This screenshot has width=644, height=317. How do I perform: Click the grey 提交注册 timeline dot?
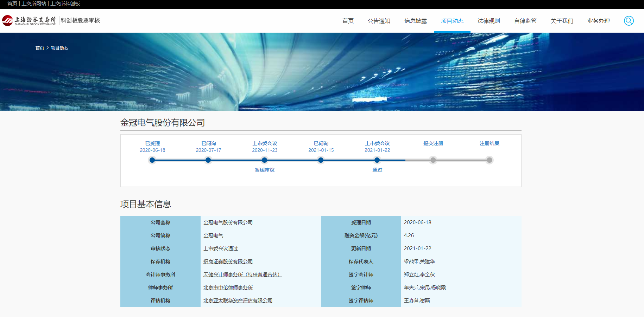[433, 160]
